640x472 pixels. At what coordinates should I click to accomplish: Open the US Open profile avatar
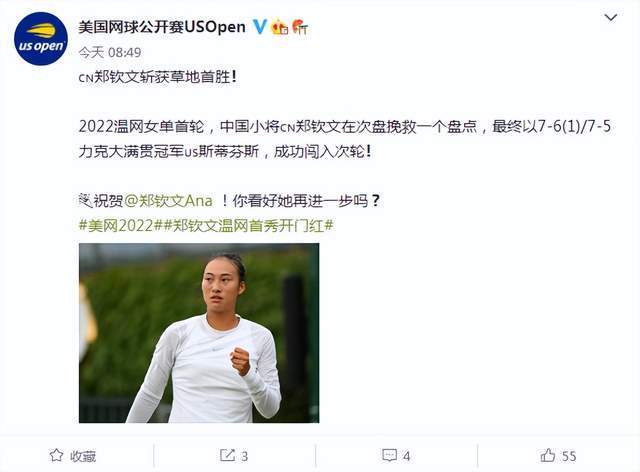pyautogui.click(x=41, y=39)
